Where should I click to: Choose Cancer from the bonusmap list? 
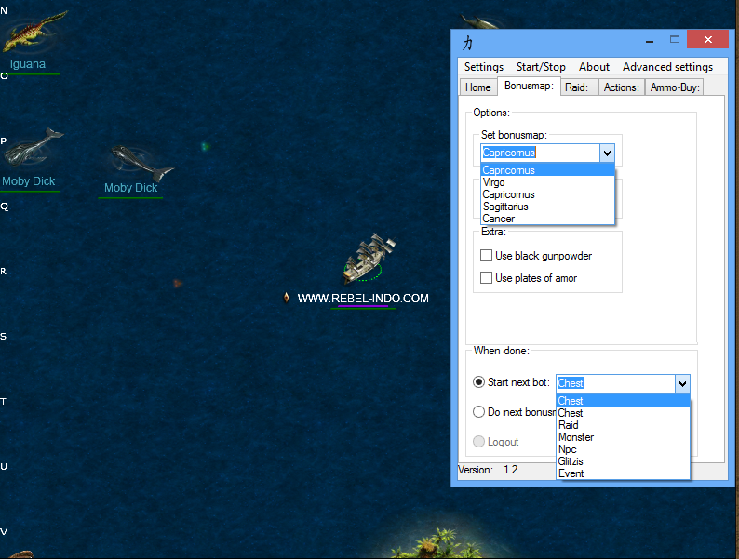547,219
